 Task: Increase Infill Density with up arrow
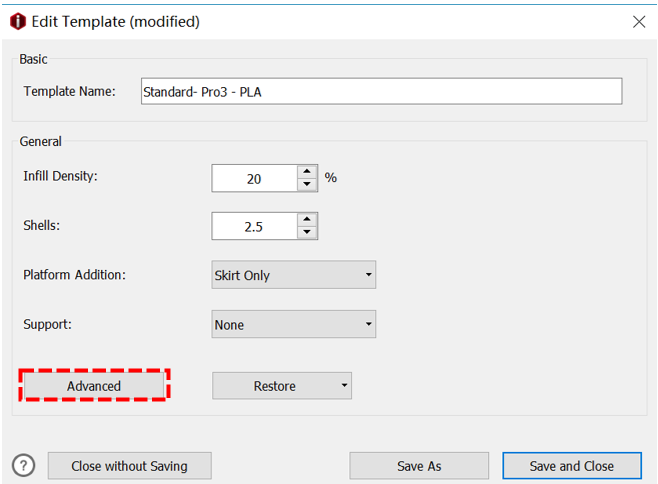tap(307, 172)
